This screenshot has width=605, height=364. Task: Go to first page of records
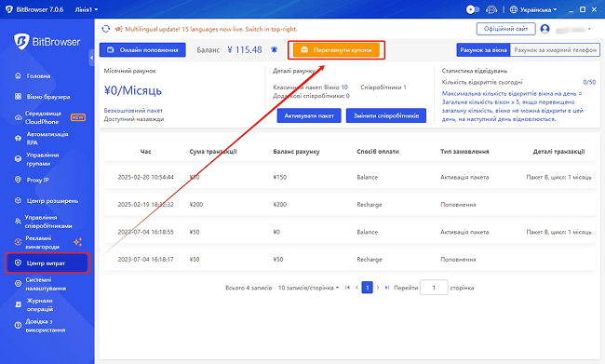tap(347, 288)
